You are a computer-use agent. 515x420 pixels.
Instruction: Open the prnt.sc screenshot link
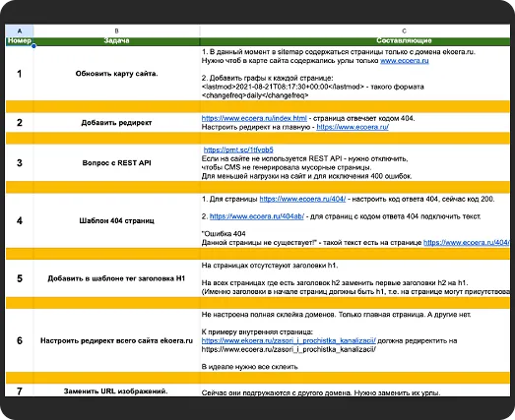[238, 150]
